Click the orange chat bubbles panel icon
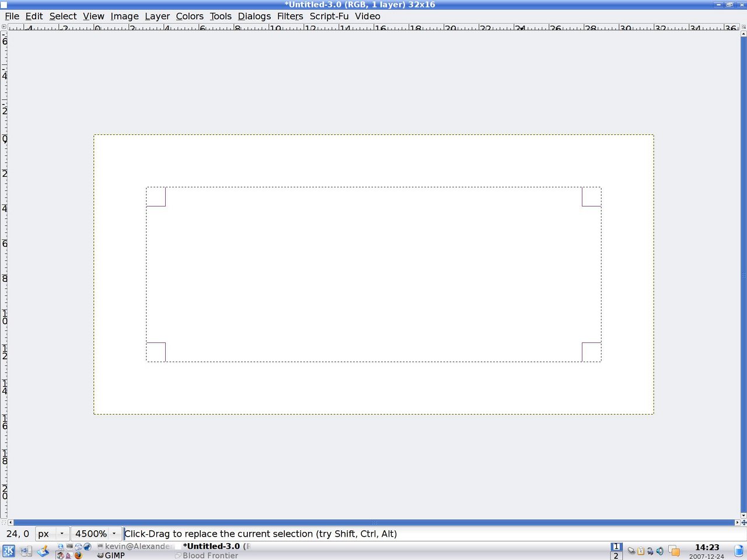 (x=674, y=551)
